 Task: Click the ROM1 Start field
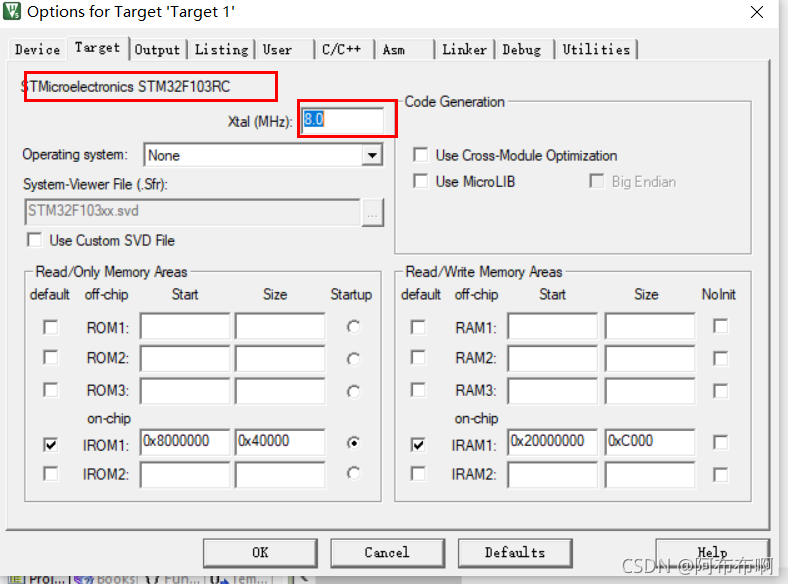pyautogui.click(x=185, y=327)
